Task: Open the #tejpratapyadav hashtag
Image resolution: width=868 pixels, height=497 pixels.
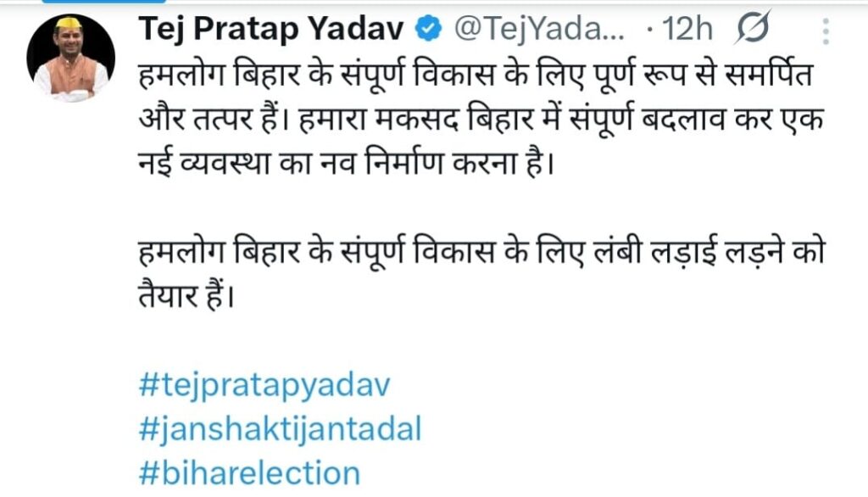Action: 264,386
